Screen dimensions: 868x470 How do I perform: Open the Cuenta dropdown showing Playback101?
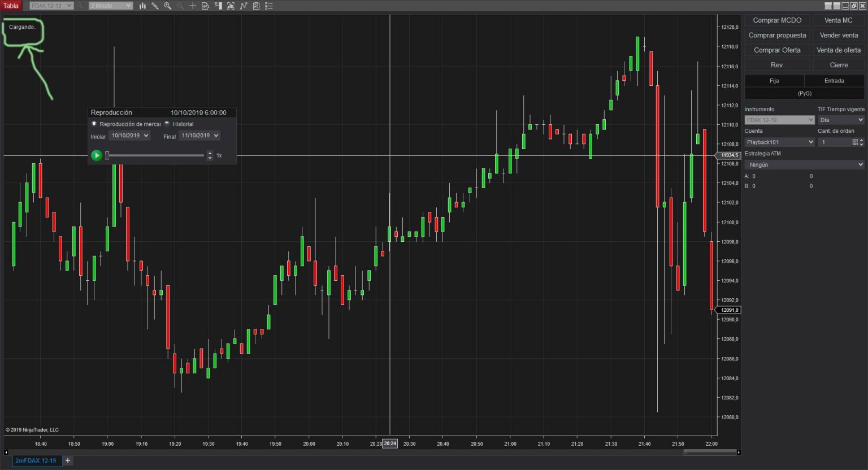[x=779, y=142]
